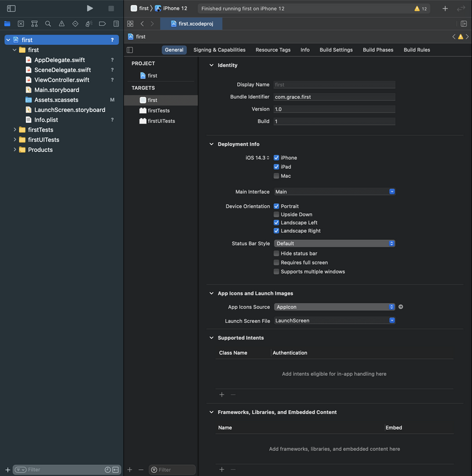This screenshot has height=476, width=472.
Task: Jump to next issue arrow
Action: coord(467,37)
